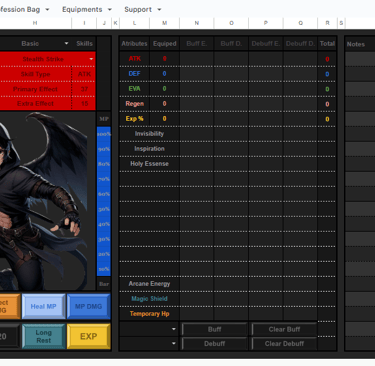Select the Inspiration row label
The width and height of the screenshot is (375, 366).
pyautogui.click(x=149, y=149)
